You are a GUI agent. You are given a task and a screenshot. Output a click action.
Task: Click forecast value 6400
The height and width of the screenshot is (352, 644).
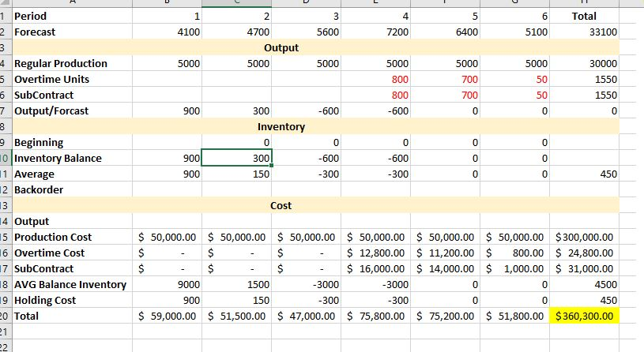click(445, 32)
